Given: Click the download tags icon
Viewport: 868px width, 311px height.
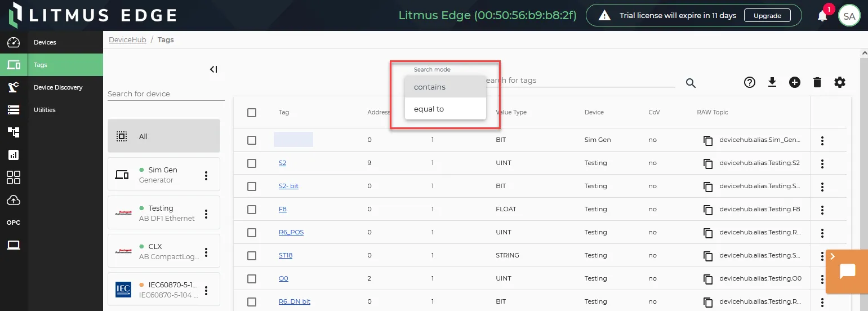Looking at the screenshot, I should [772, 83].
